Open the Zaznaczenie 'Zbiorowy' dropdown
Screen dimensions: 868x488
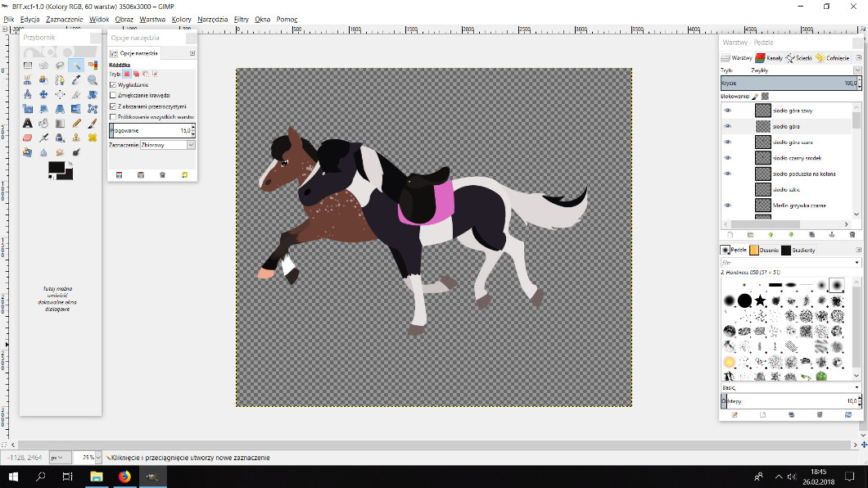pos(167,144)
